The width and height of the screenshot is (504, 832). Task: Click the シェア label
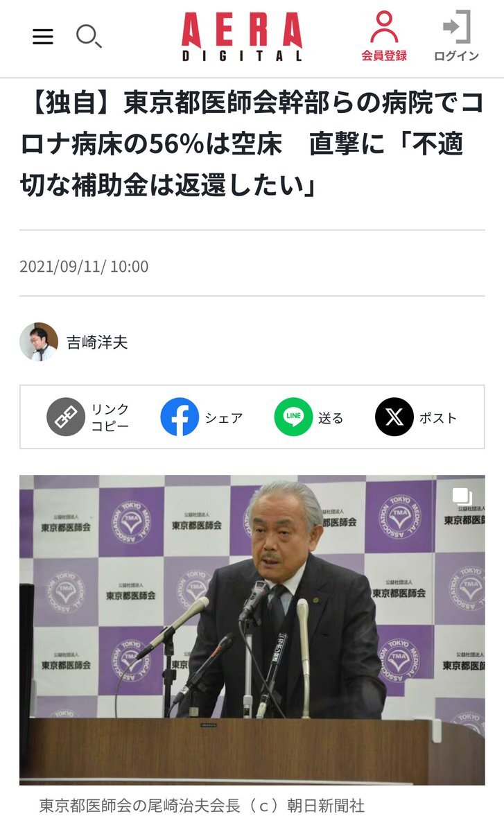224,418
